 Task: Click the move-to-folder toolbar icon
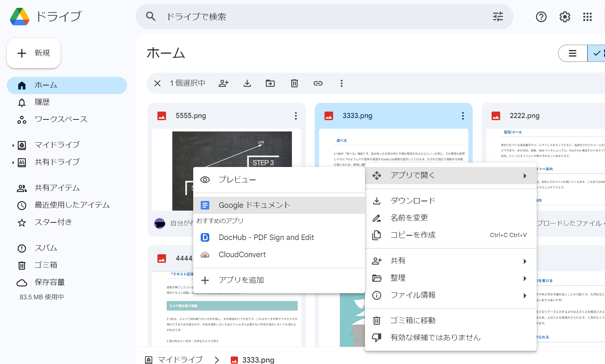tap(270, 83)
